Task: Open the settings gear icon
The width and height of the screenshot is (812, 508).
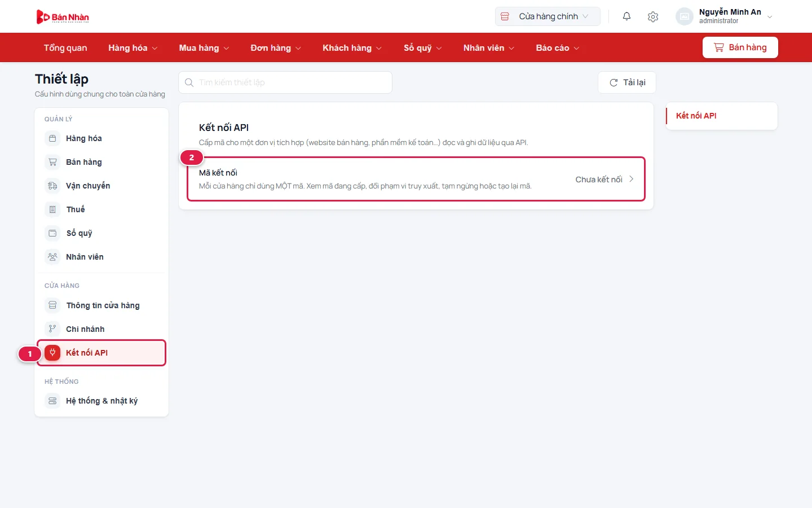Action: 653,17
